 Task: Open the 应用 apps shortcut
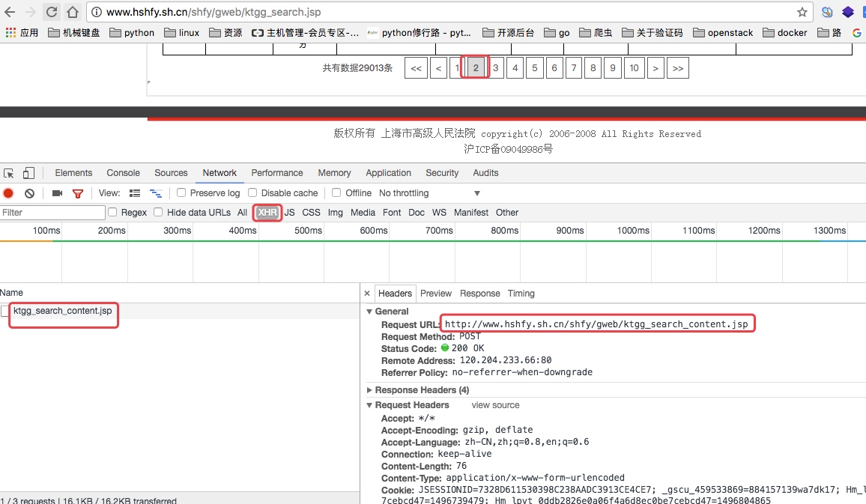click(22, 32)
